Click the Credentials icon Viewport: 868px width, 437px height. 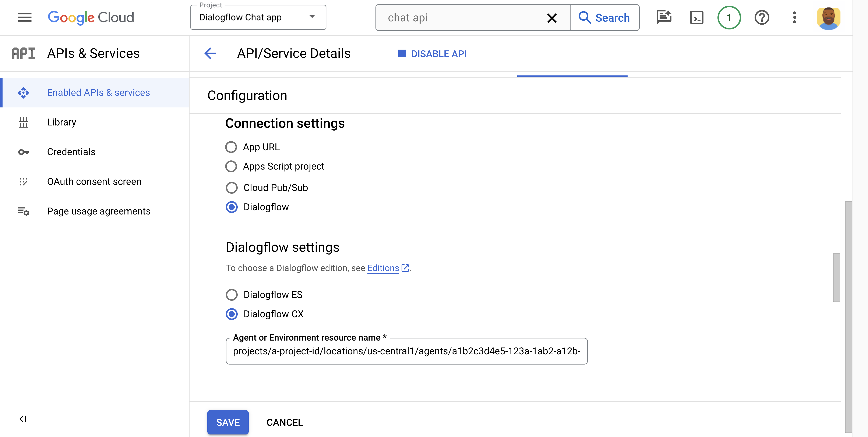tap(23, 152)
